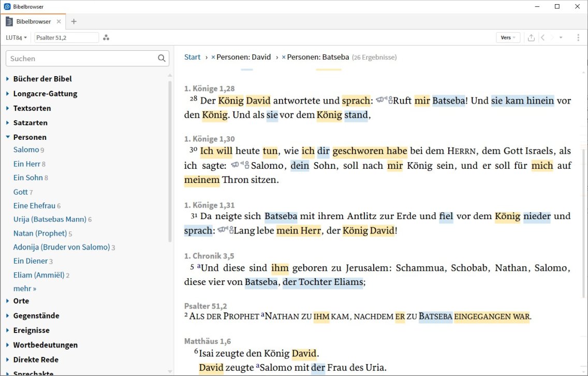Click the Bibelbrowser document tab icon

tap(9, 21)
